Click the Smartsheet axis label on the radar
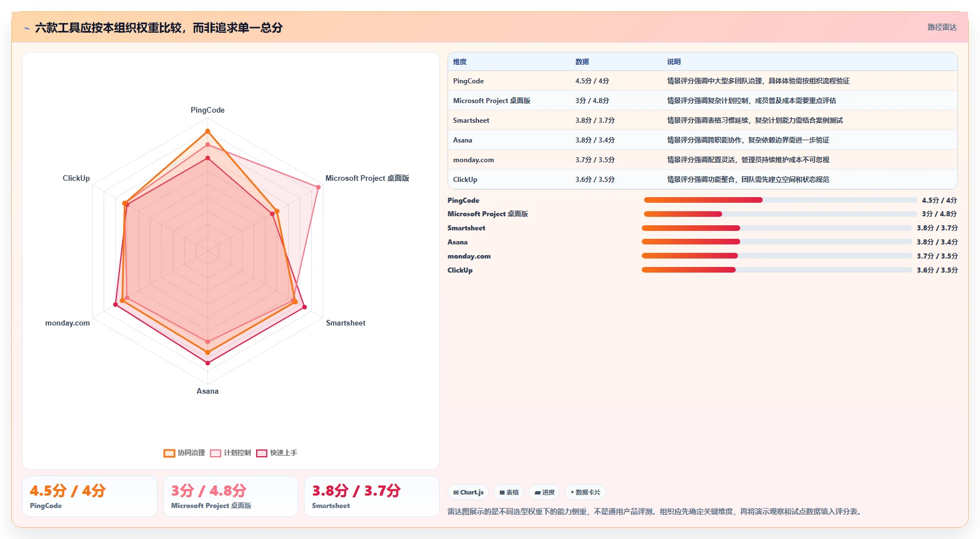This screenshot has height=539, width=980. pos(346,323)
